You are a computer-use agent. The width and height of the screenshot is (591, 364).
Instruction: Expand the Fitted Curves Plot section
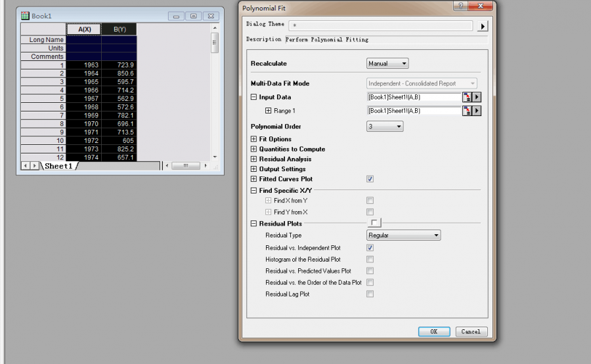pos(253,179)
